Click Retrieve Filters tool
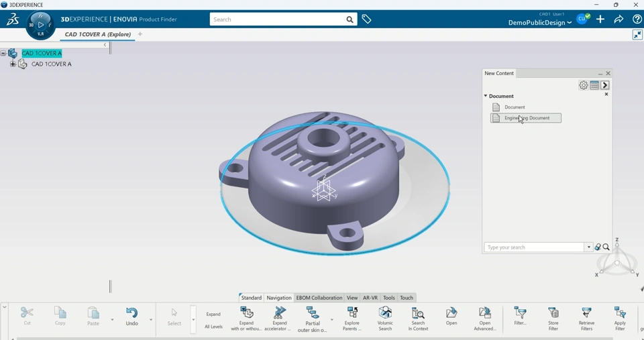 [x=586, y=319]
